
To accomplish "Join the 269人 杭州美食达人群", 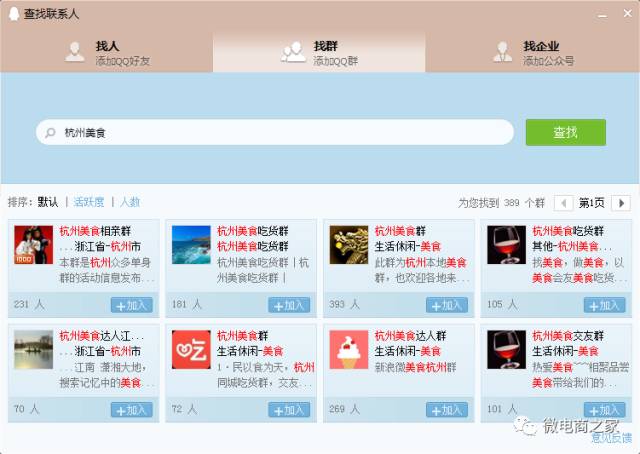I will click(x=447, y=409).
